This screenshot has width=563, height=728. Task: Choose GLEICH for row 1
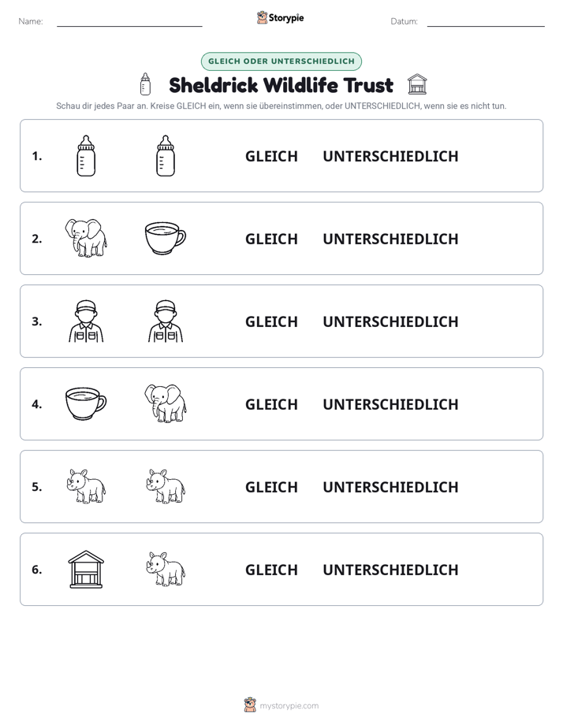coord(271,157)
